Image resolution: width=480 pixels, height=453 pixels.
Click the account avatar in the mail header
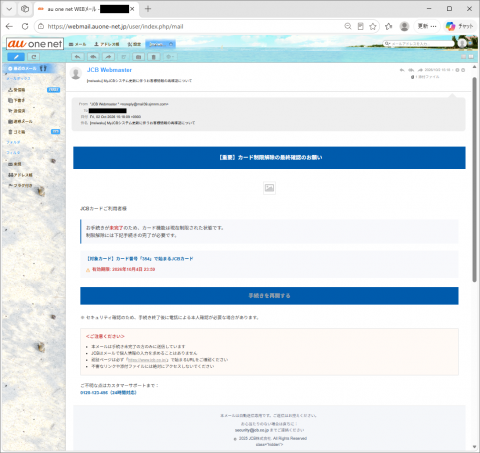[x=462, y=43]
